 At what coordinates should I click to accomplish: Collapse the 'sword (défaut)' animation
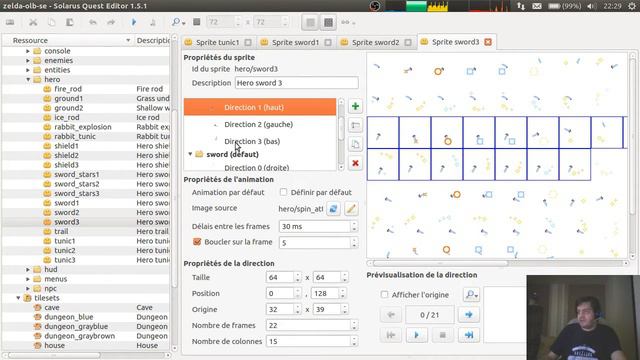click(190, 154)
